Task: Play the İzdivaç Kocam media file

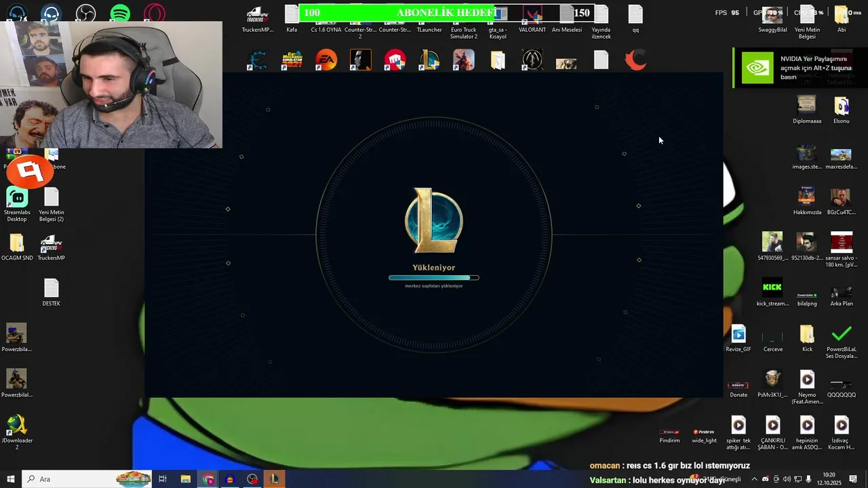Action: 842,432
